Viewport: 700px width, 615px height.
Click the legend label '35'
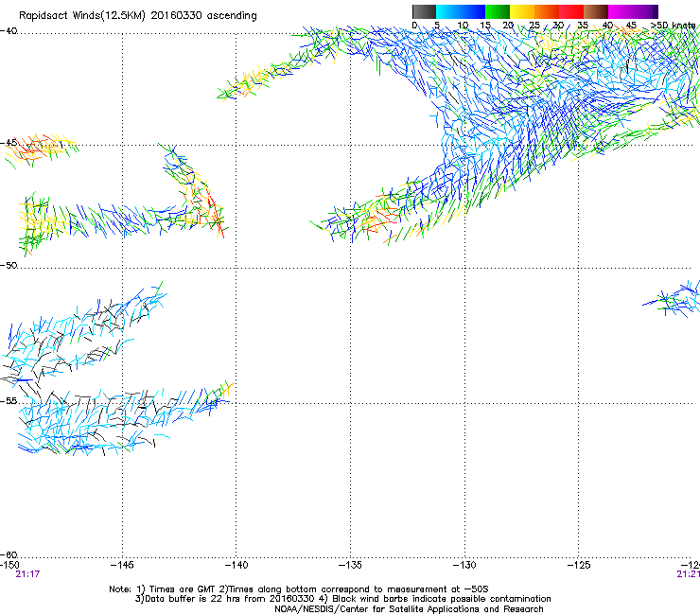click(x=583, y=26)
